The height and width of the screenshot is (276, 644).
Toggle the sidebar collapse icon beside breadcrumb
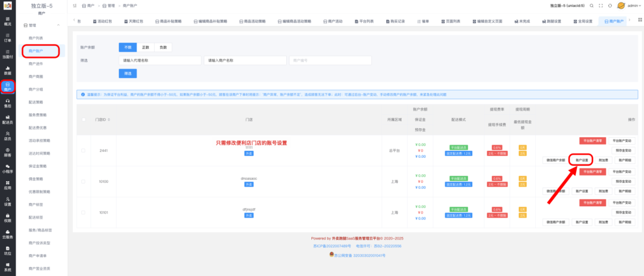pyautogui.click(x=74, y=6)
